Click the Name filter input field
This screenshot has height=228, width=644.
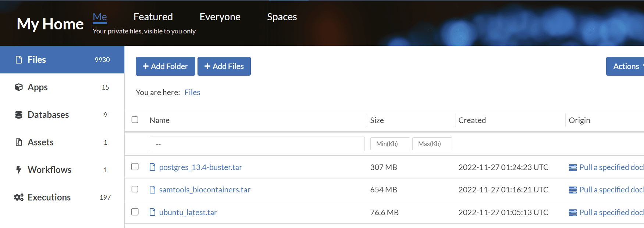(257, 144)
